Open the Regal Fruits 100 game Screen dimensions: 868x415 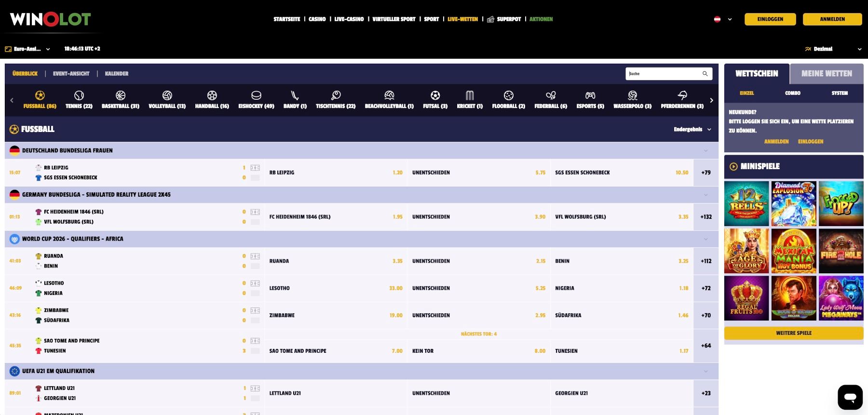(x=746, y=298)
